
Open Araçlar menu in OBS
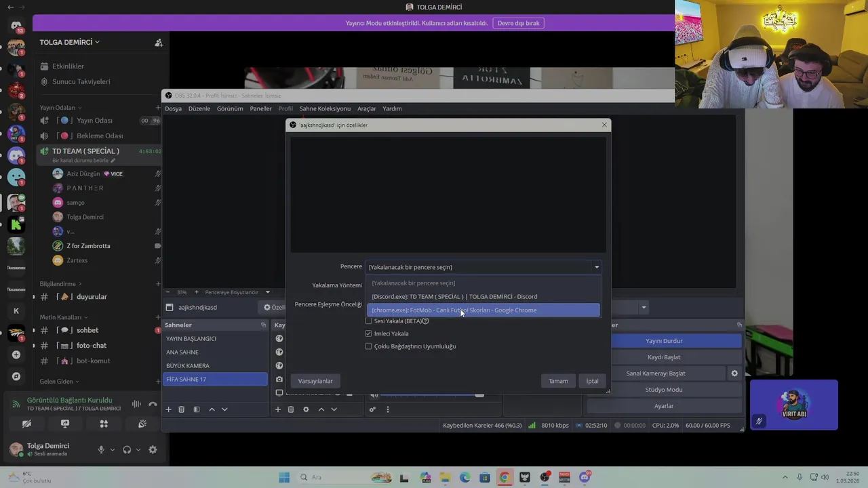pyautogui.click(x=367, y=108)
